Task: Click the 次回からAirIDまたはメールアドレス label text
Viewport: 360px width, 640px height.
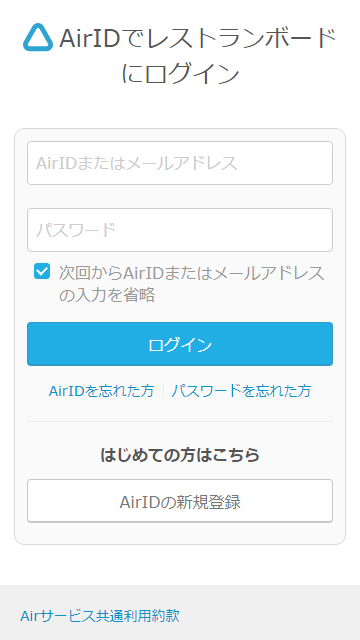Action: (192, 273)
